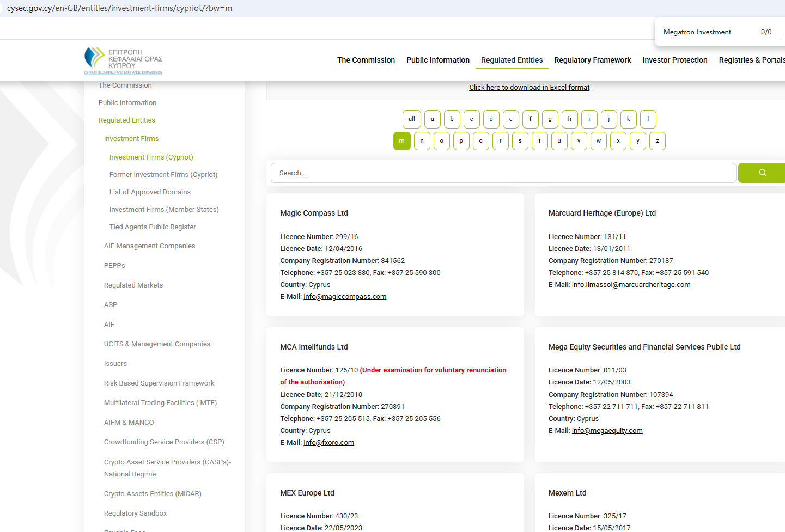Viewport: 785px width, 532px height.
Task: Open the Regulated Entities top menu
Action: point(512,60)
